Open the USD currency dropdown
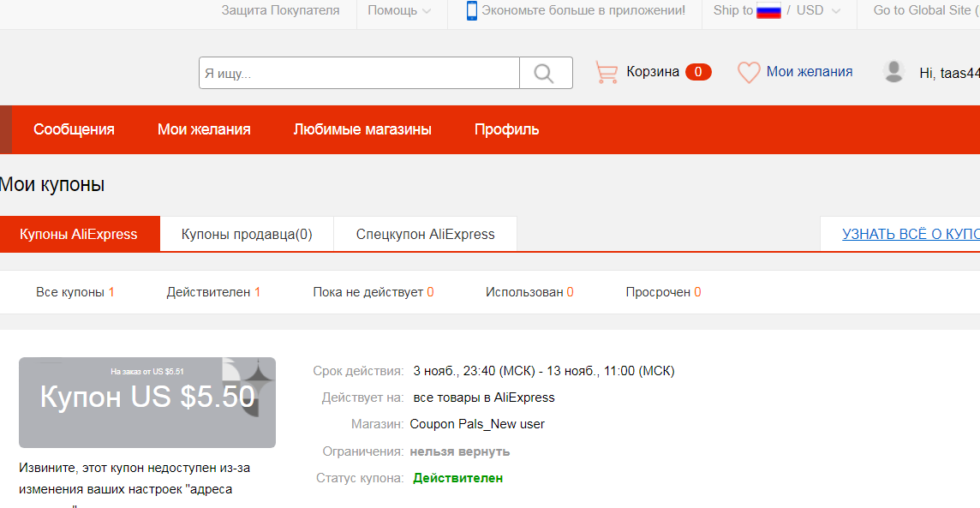 pos(818,10)
